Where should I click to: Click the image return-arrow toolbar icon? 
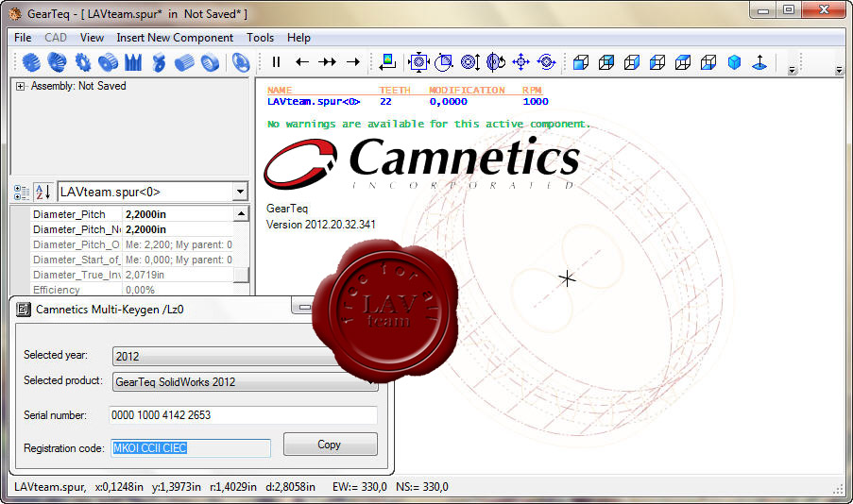coord(388,62)
